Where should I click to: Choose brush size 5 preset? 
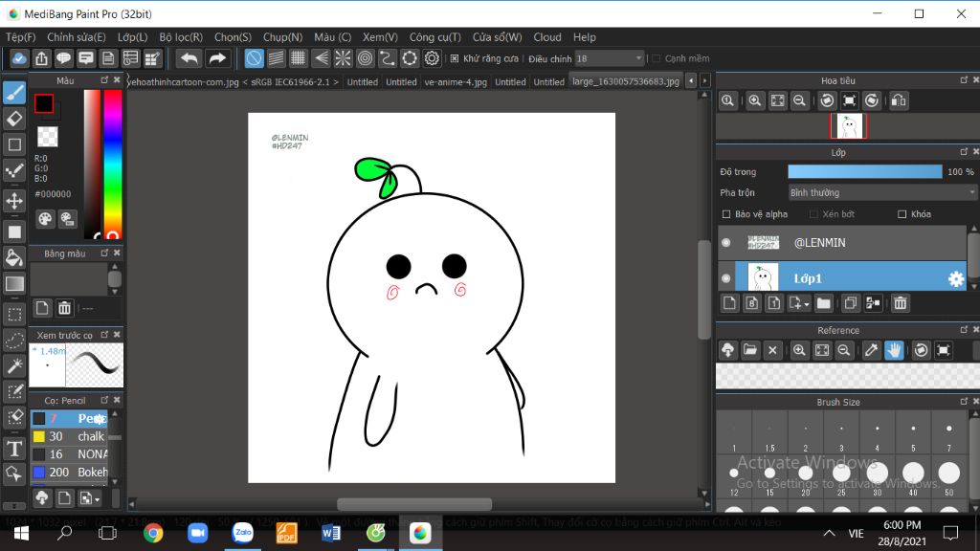[913, 434]
